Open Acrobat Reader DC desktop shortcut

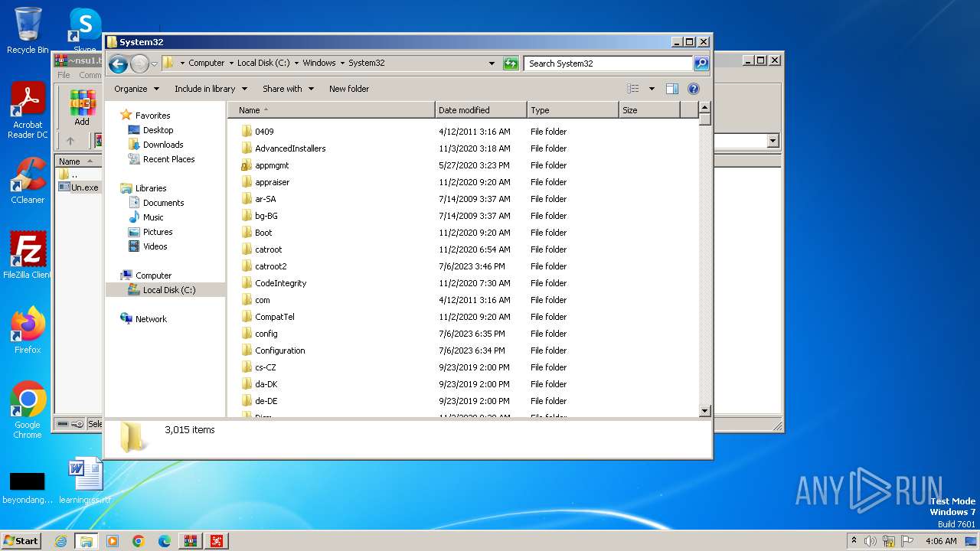(x=28, y=111)
